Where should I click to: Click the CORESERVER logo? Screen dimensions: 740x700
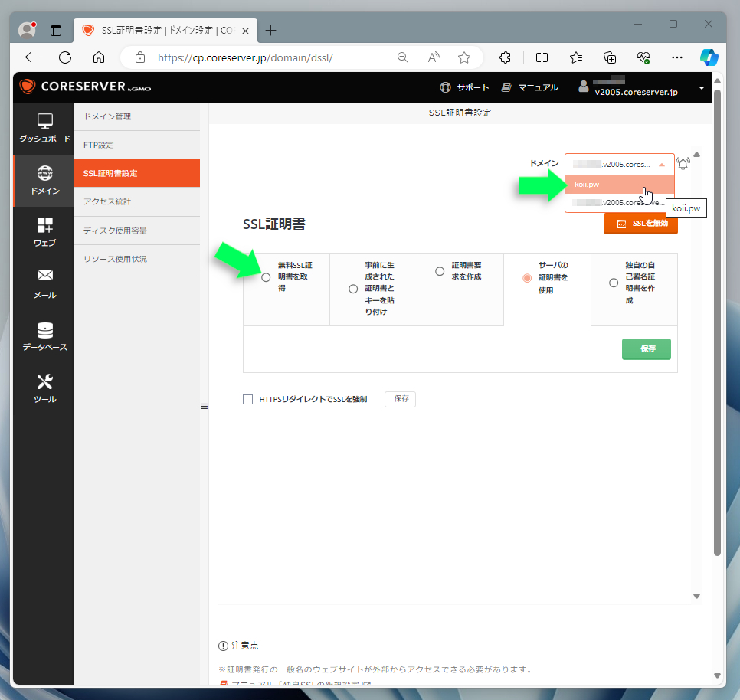click(x=86, y=87)
